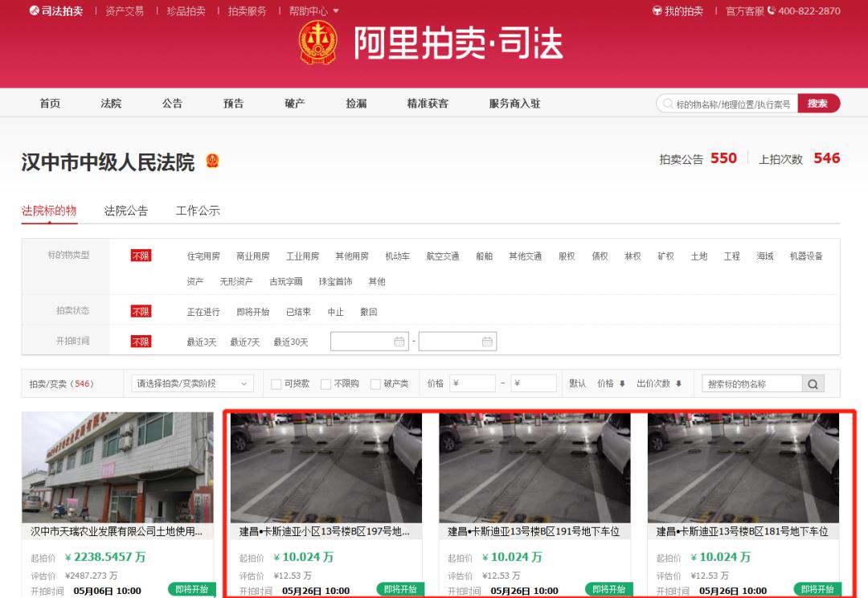Select 不限 for 开拍时间
Screen dimensions: 868x598
tap(141, 342)
